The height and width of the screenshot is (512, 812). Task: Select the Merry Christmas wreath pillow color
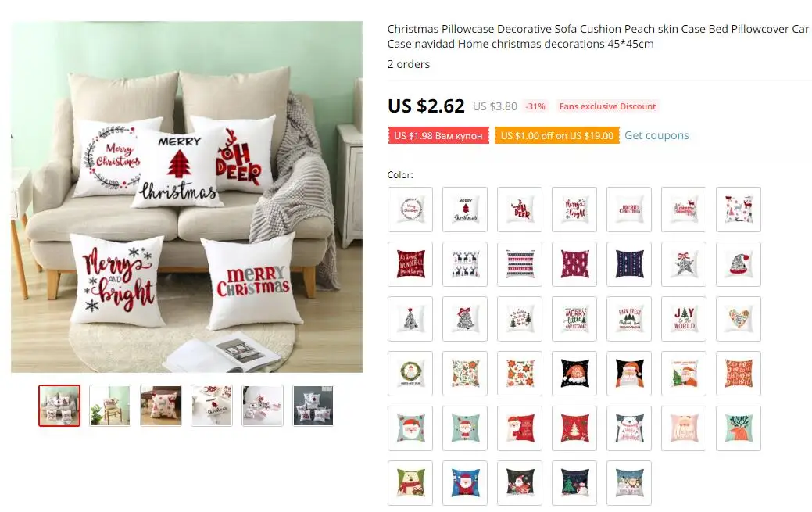coord(410,209)
